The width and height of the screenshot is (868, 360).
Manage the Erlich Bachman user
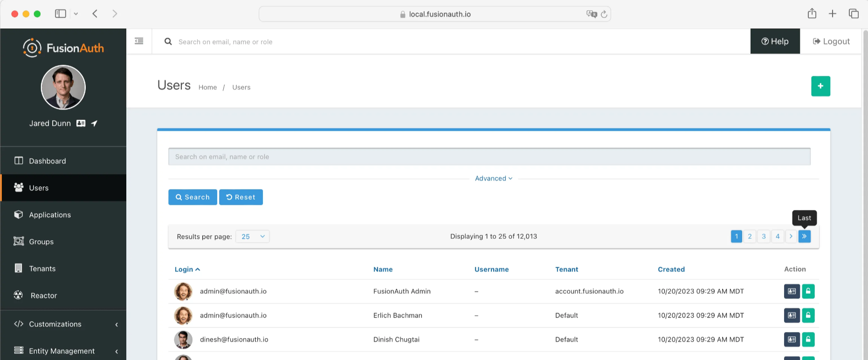792,315
